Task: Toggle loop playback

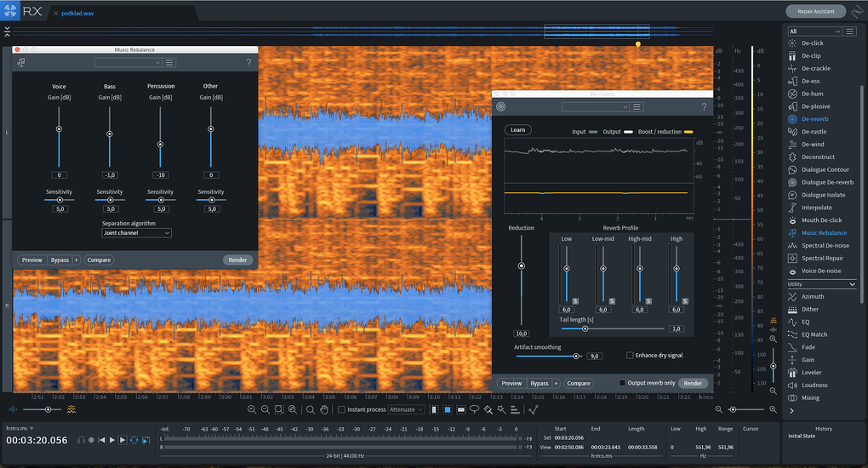Action: click(134, 440)
